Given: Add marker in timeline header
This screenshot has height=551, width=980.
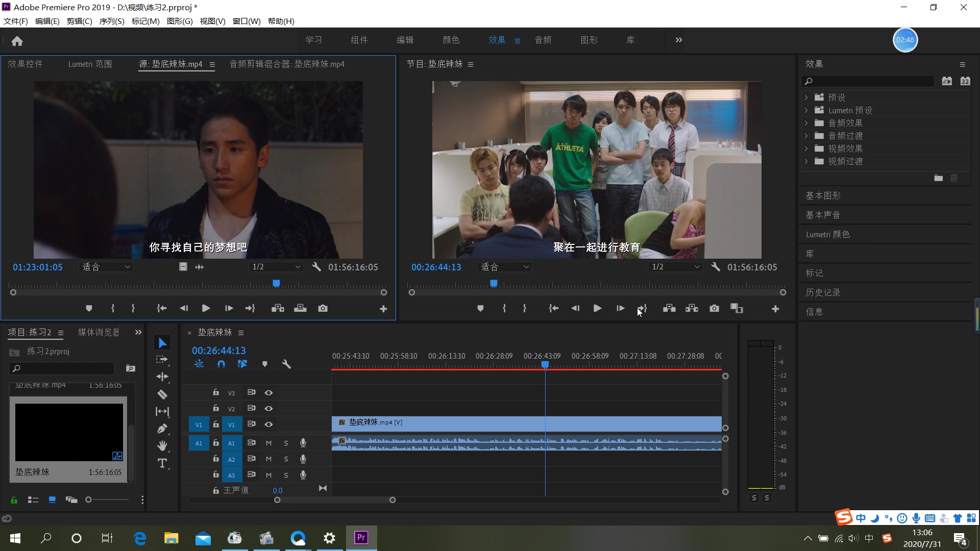Looking at the screenshot, I should tap(264, 364).
